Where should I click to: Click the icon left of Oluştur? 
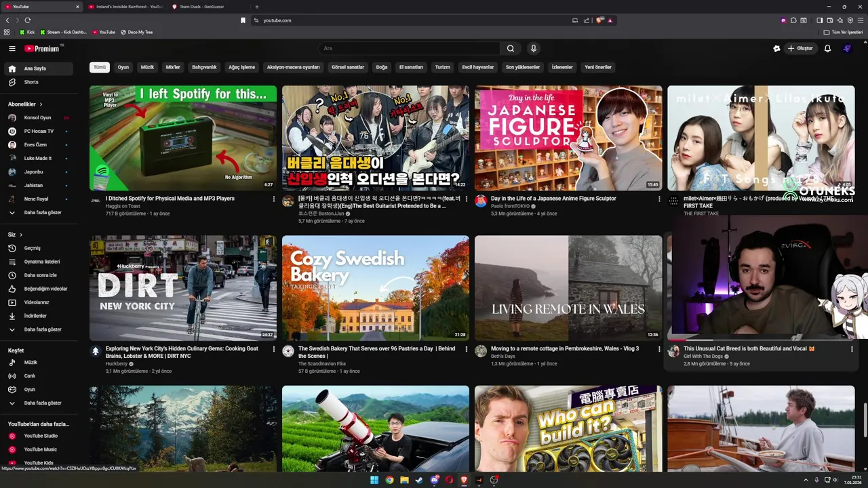tap(776, 49)
